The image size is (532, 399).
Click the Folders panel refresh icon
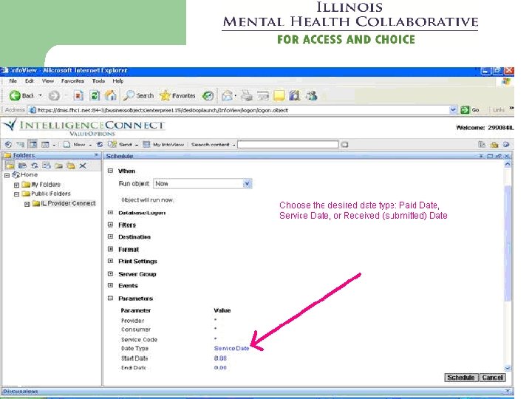click(x=34, y=166)
